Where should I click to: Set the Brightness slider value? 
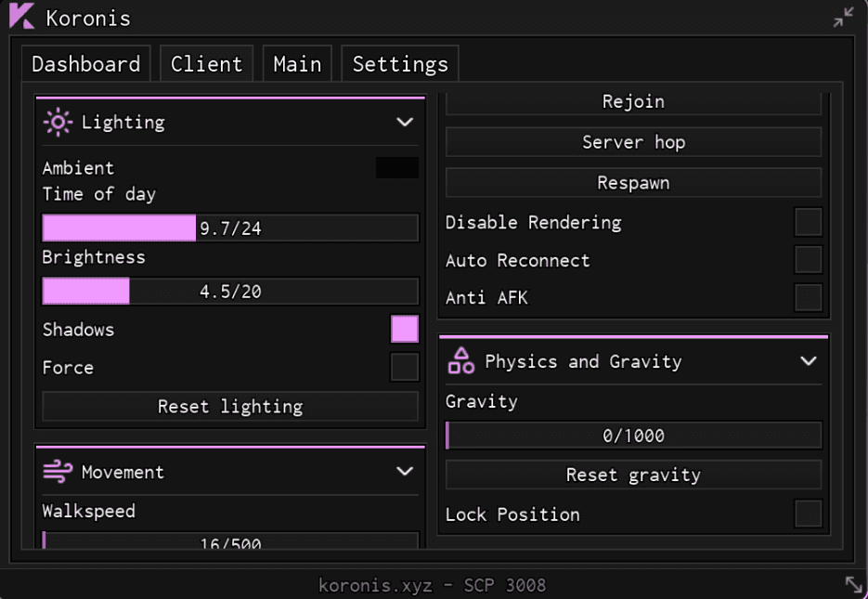tap(230, 291)
